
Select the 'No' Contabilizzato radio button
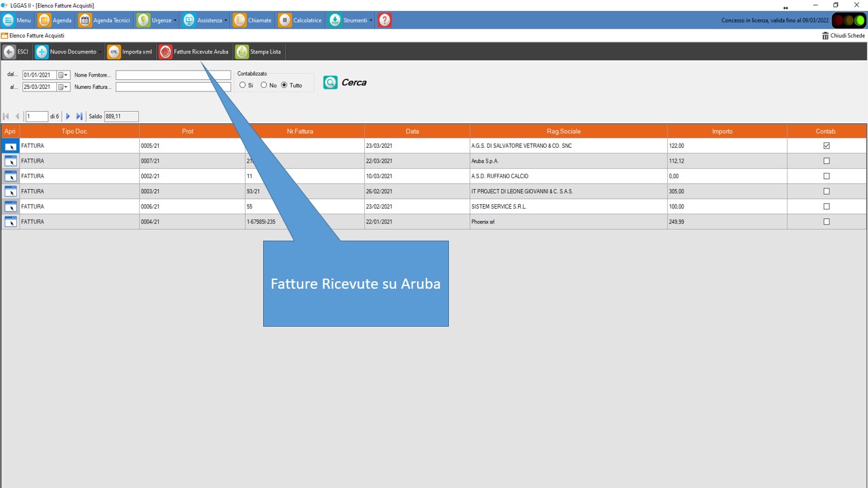264,85
